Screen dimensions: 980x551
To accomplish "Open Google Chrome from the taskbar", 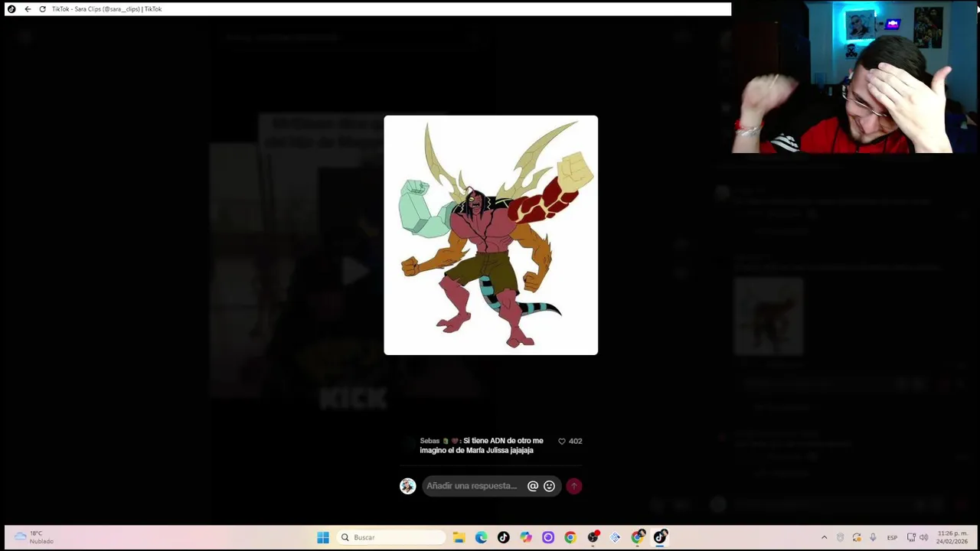I will [x=570, y=537].
